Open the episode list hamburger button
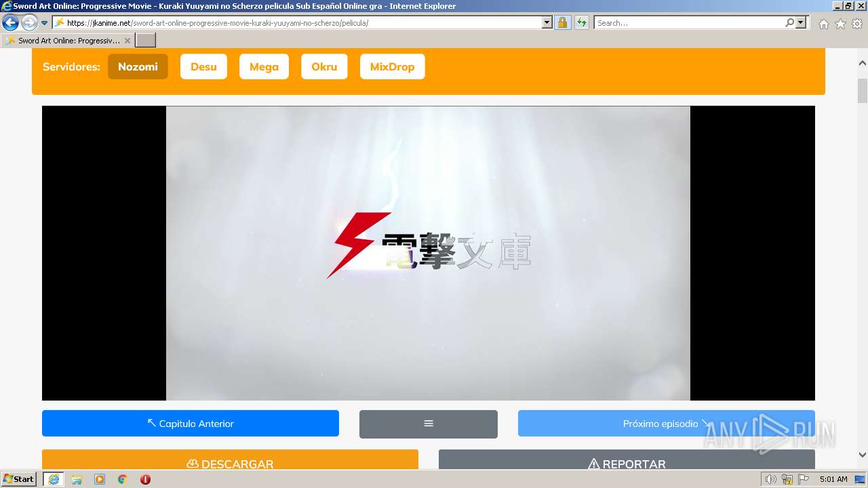 (x=429, y=424)
